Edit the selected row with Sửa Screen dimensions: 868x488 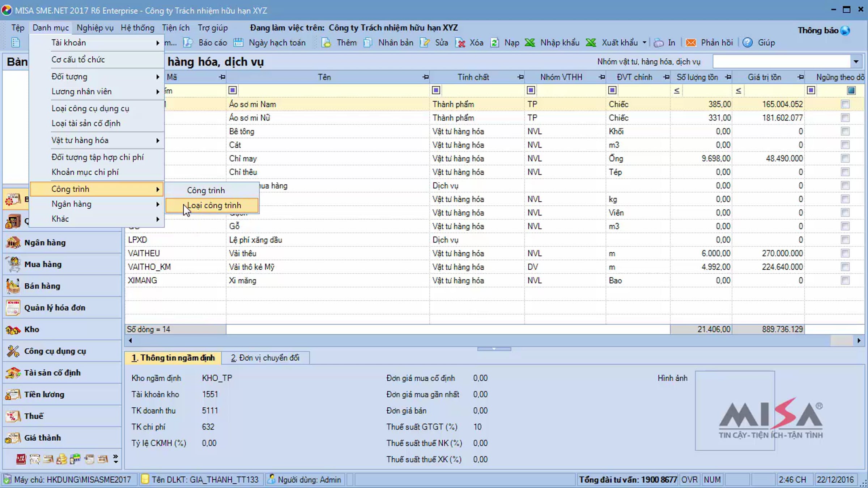pos(434,43)
